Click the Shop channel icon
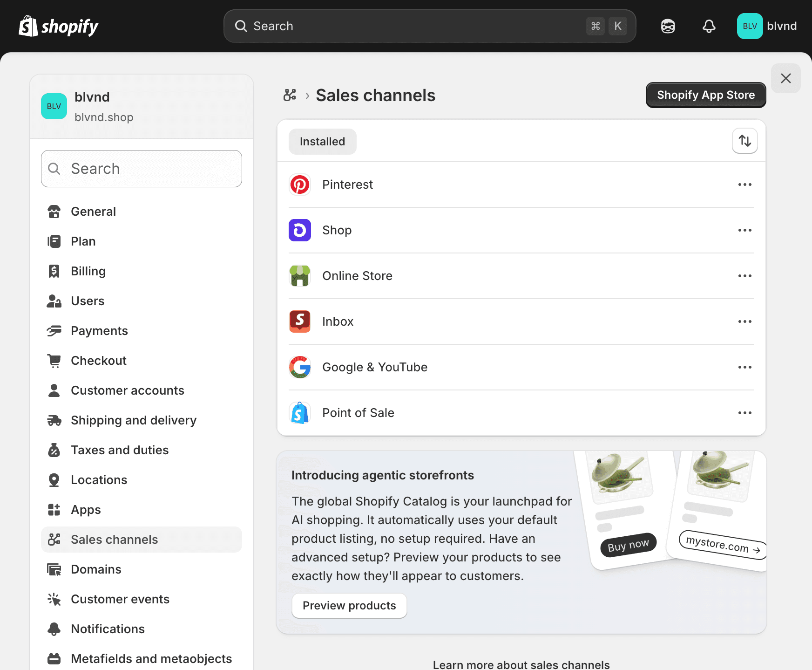 [300, 230]
